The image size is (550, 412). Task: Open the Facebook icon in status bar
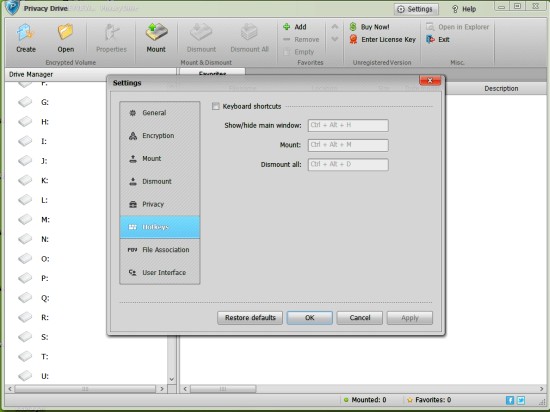pos(510,400)
